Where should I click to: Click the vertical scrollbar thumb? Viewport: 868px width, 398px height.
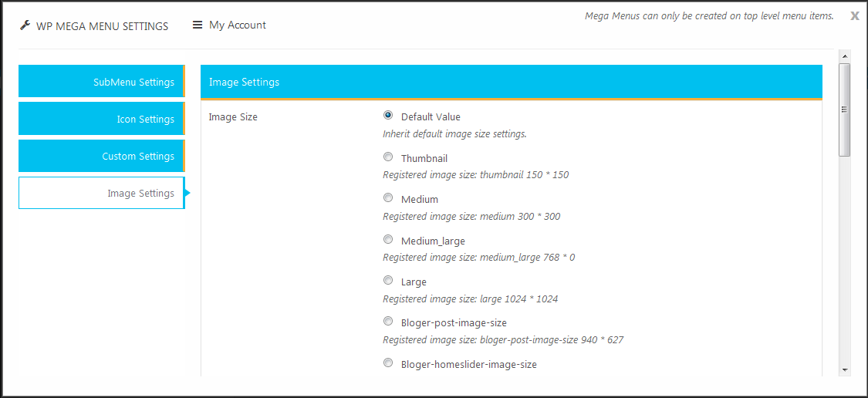(x=844, y=110)
